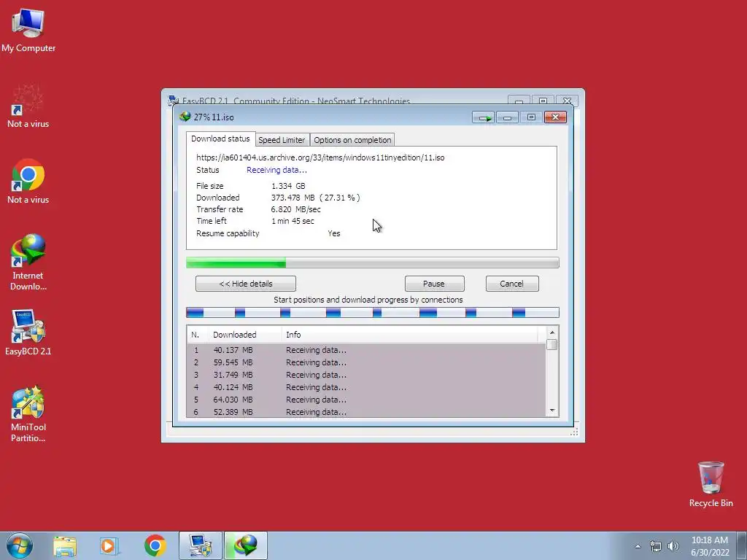Open clock showing 10:18 AM
The width and height of the screenshot is (747, 560).
pos(710,546)
